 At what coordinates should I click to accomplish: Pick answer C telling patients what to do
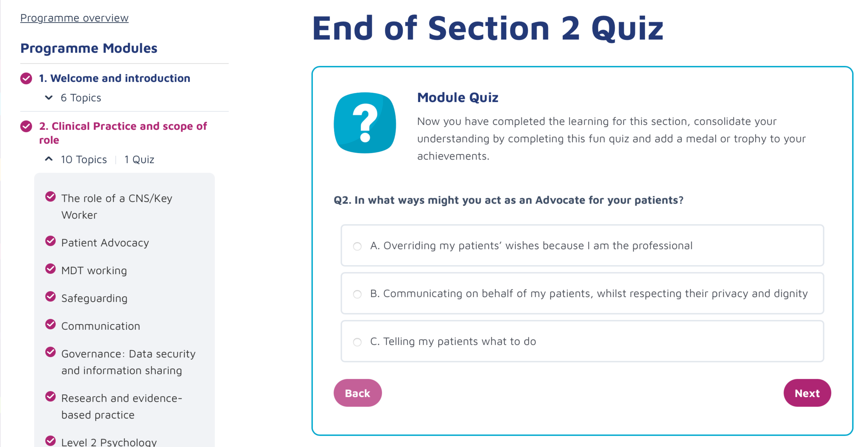pos(582,341)
